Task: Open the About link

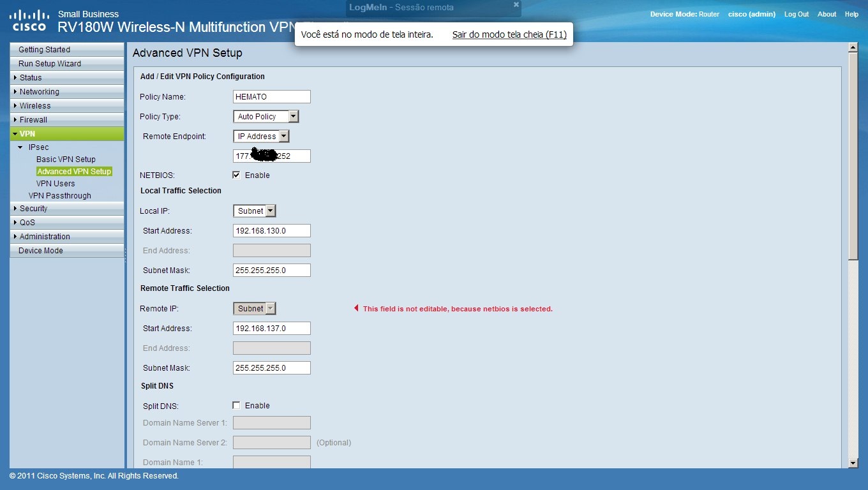Action: point(827,14)
